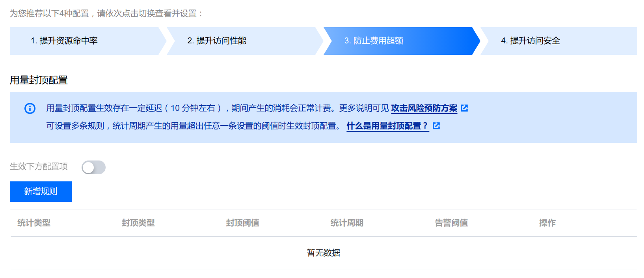Screen dimensions: 644x278
Task: Open the 攻击风险预防方案 link
Action: tap(424, 108)
